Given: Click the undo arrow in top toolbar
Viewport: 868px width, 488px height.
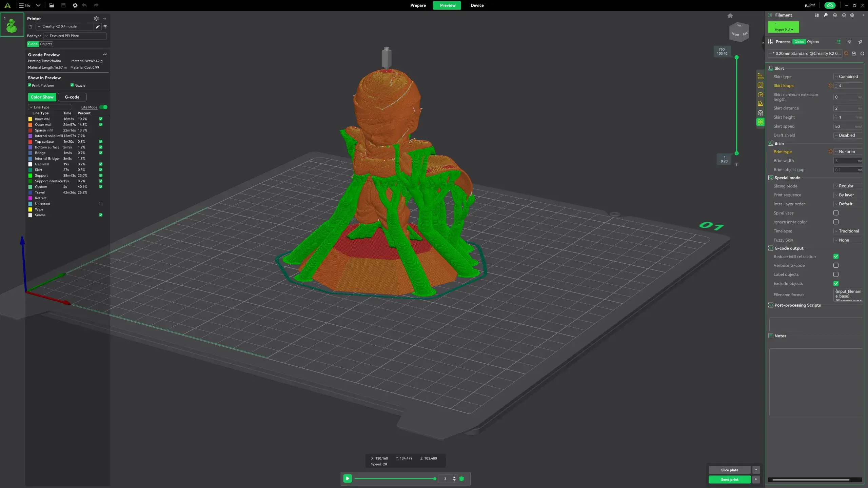Looking at the screenshot, I should (84, 5).
